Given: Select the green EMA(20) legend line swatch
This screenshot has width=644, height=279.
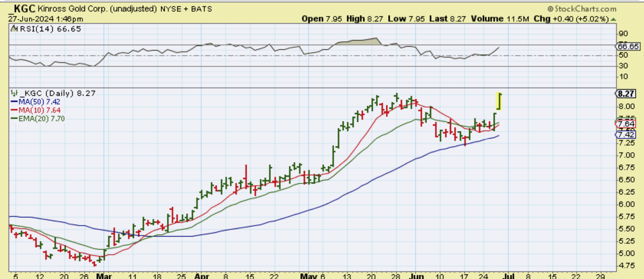Looking at the screenshot, I should coord(14,119).
